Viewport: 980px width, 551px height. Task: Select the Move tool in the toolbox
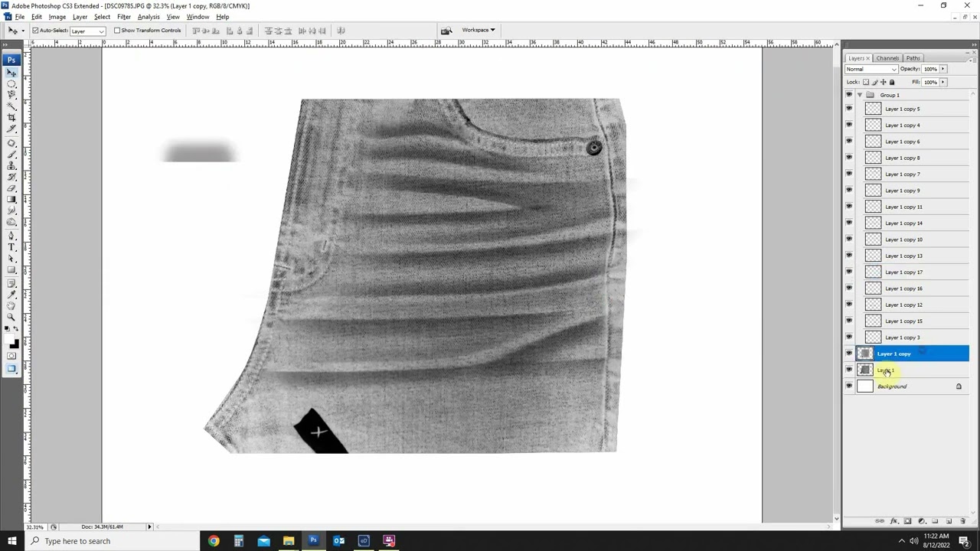11,73
